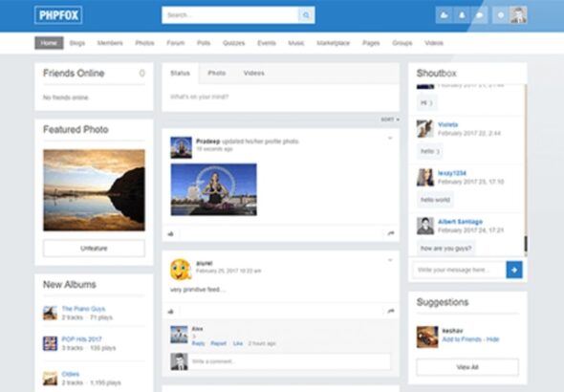The width and height of the screenshot is (564, 392).
Task: Click Report on Alex's comment
Action: pyautogui.click(x=219, y=343)
